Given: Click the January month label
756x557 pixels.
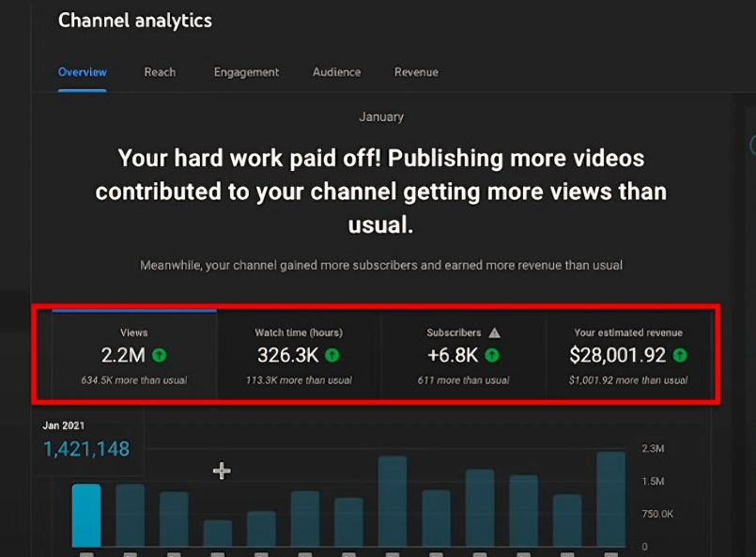Looking at the screenshot, I should 381,117.
